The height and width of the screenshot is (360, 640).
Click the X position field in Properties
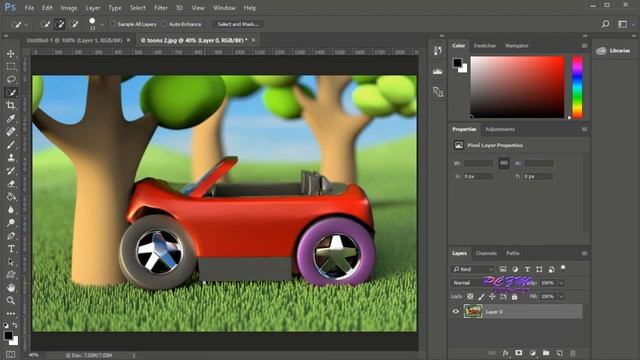pos(478,177)
